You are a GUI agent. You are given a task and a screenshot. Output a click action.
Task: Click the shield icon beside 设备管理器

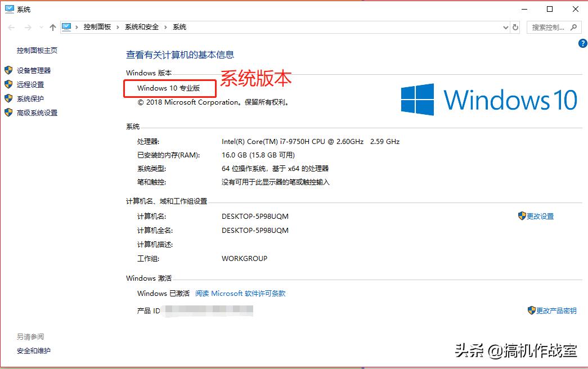(8, 70)
